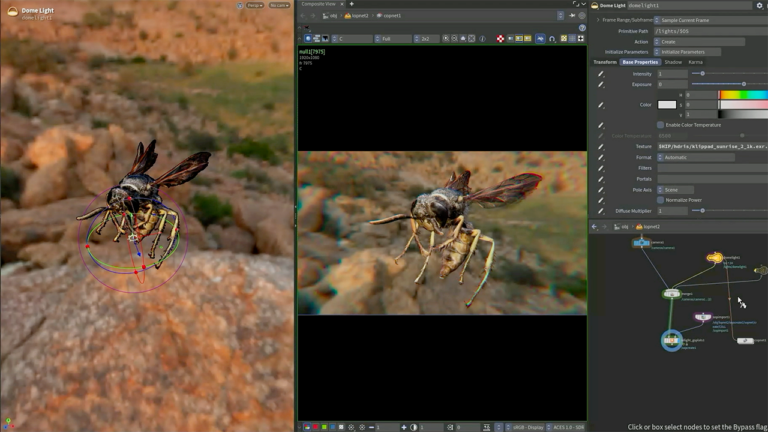
Task: Toggle the render update arrow icon
Action: click(540, 39)
